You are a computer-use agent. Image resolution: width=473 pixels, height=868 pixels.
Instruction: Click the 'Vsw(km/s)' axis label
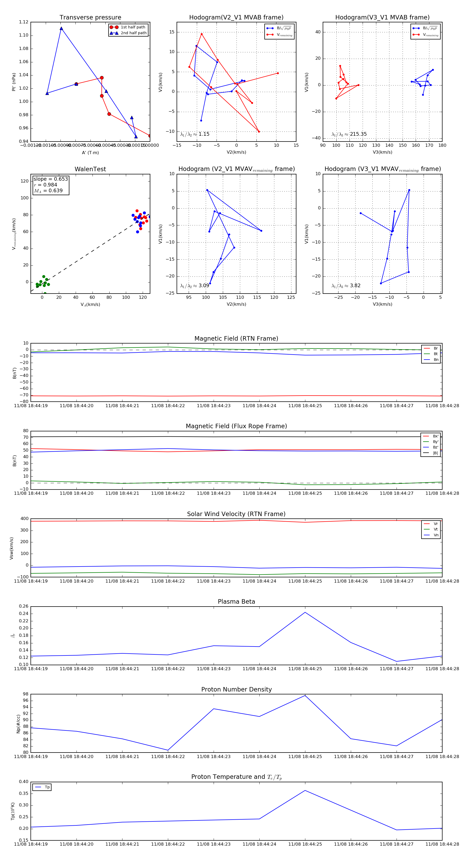pos(12,548)
